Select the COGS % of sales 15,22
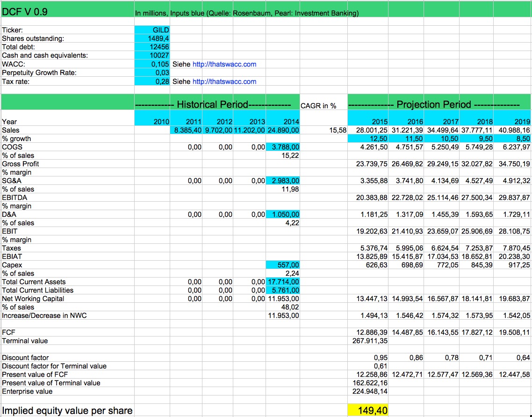532x417 pixels. [x=283, y=155]
